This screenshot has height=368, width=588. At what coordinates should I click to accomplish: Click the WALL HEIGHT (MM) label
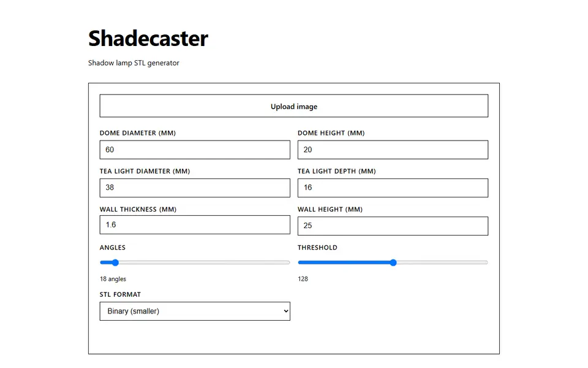pyautogui.click(x=330, y=210)
